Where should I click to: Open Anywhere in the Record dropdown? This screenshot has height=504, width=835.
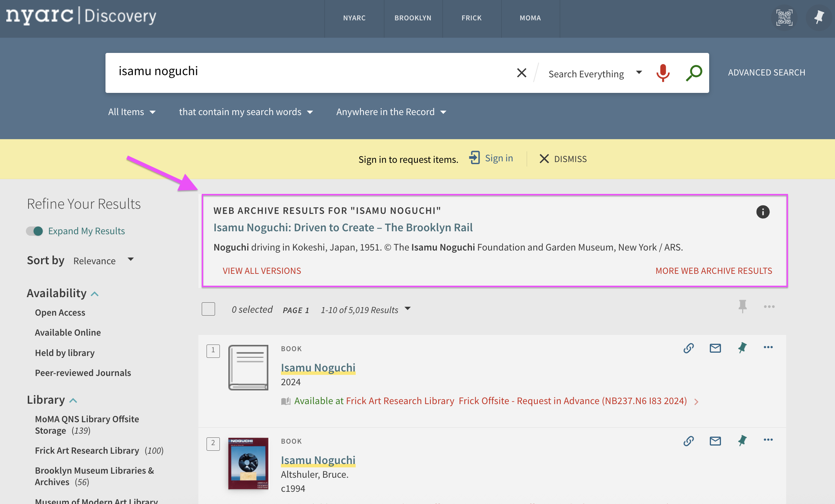pyautogui.click(x=391, y=112)
